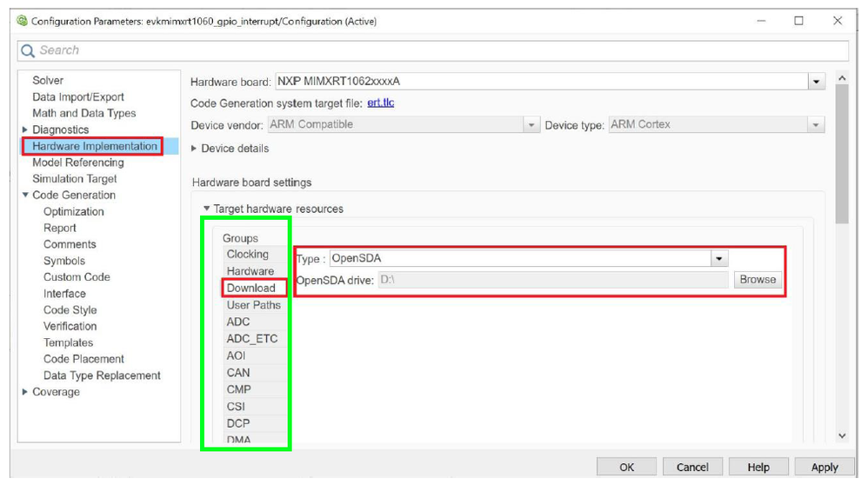
Task: Expand the Diagnostics tree arrow
Action: tap(25, 130)
